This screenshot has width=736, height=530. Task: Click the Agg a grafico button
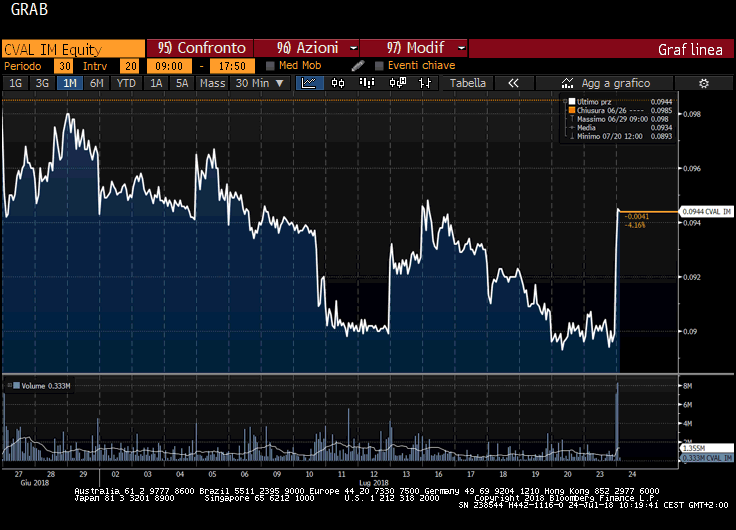[605, 83]
